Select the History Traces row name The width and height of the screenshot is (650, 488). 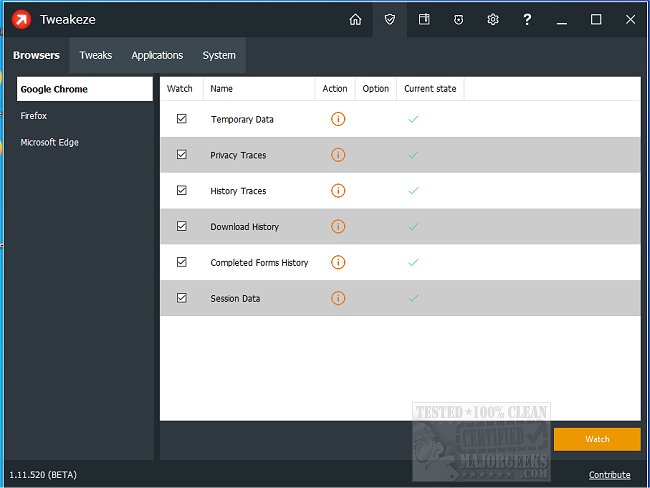pyautogui.click(x=238, y=191)
